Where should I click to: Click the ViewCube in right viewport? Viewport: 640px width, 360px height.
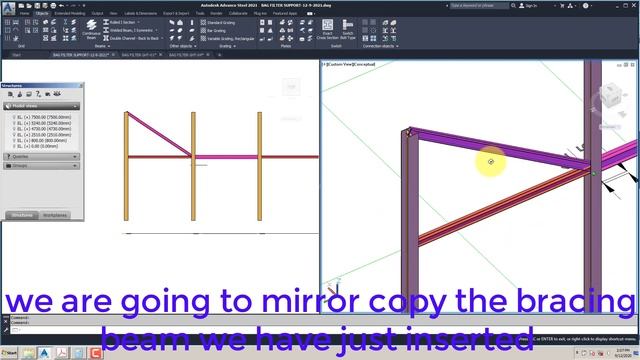tap(611, 96)
